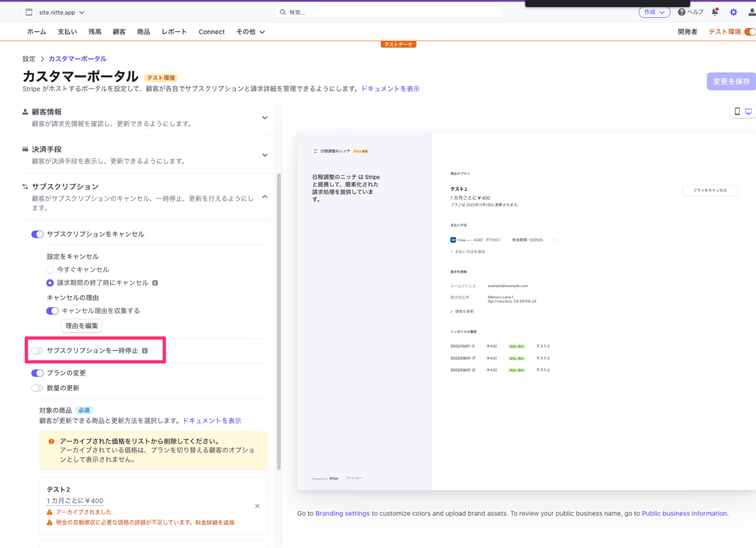Image resolution: width=756 pixels, height=548 pixels.
Task: Open the 2022/10/01 invoice link icon
Action: pos(473,346)
